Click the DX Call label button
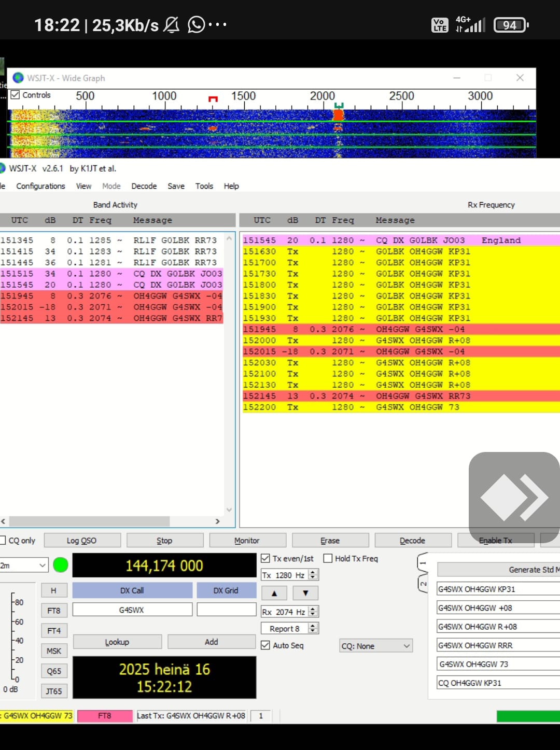Image resolution: width=560 pixels, height=750 pixels. (x=132, y=590)
